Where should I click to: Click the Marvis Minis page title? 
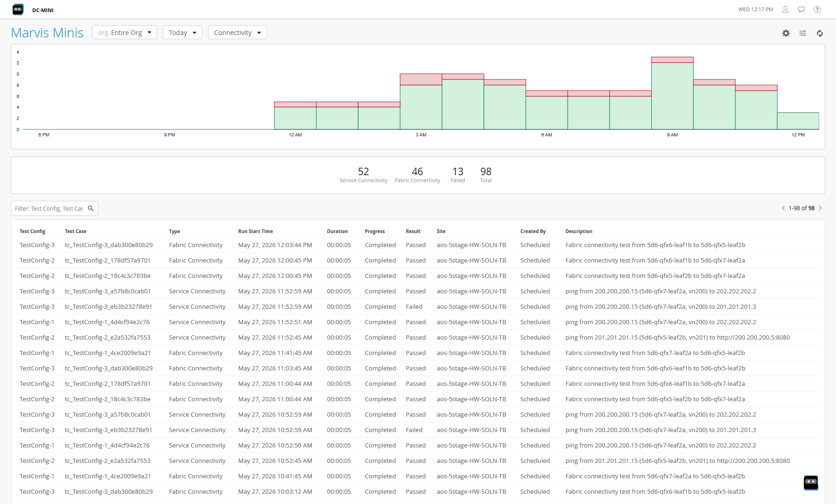(x=47, y=33)
